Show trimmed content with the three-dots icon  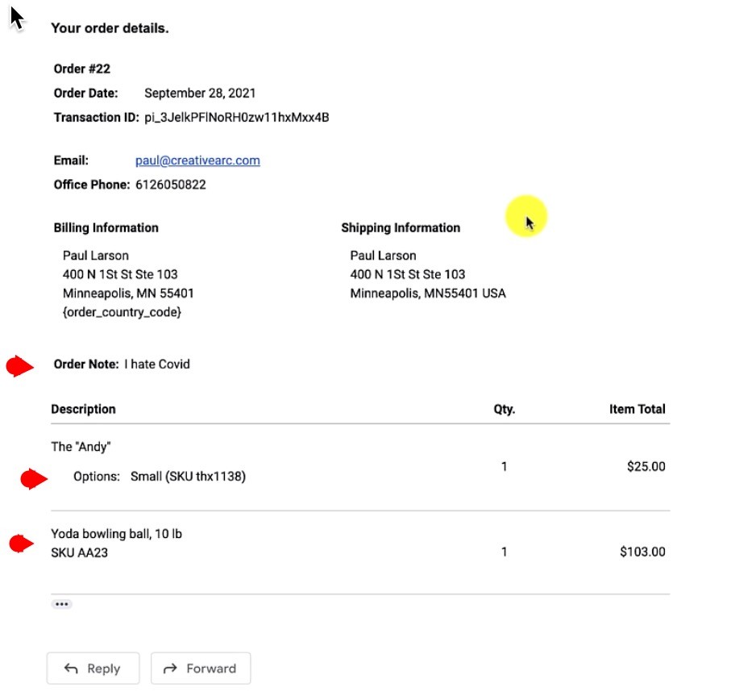coord(62,603)
